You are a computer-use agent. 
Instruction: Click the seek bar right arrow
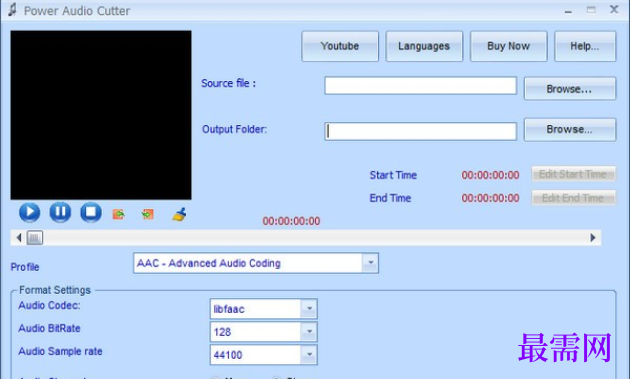click(x=593, y=238)
